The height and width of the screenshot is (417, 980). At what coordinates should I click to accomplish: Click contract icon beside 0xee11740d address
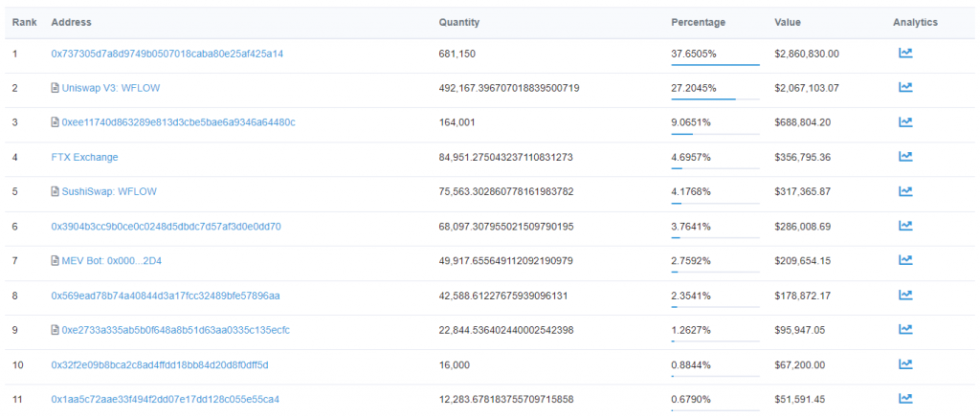55,122
